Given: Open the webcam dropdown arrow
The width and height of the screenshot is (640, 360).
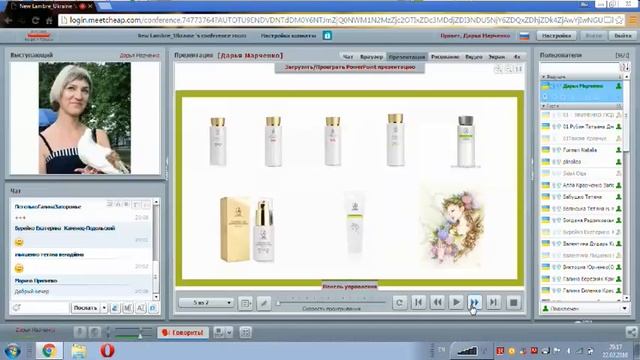Looking at the screenshot, I should [229, 332].
